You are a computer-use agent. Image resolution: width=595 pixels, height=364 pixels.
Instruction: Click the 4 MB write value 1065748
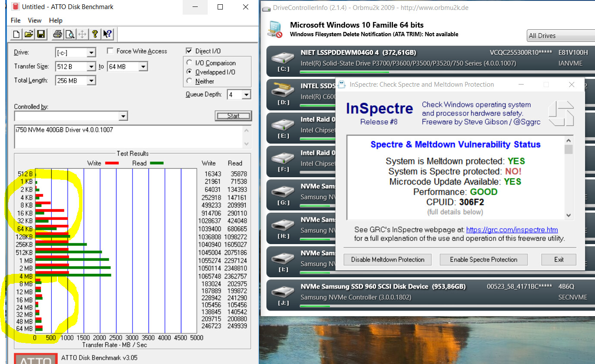point(209,276)
